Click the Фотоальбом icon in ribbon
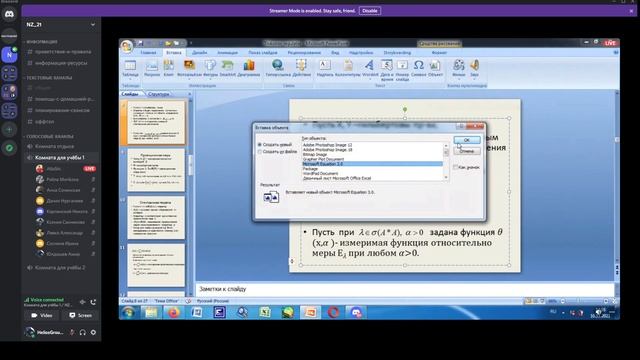 coord(189,68)
